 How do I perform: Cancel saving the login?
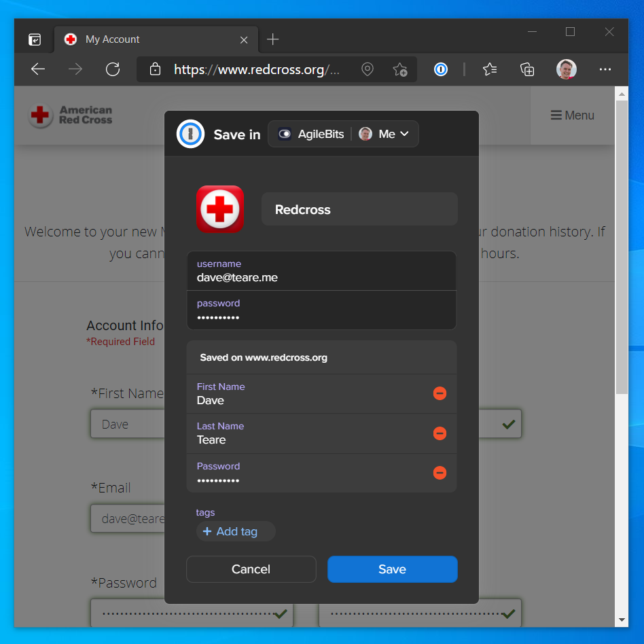point(251,569)
